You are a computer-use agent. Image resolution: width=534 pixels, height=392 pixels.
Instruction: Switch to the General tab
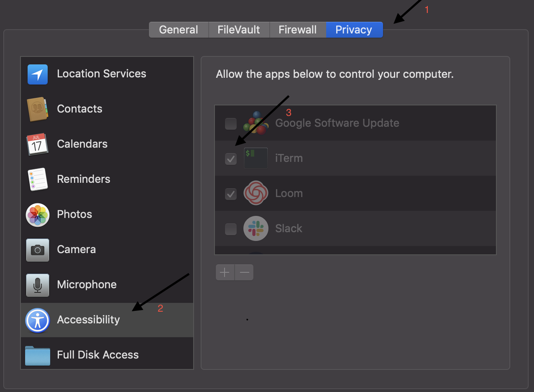click(179, 30)
